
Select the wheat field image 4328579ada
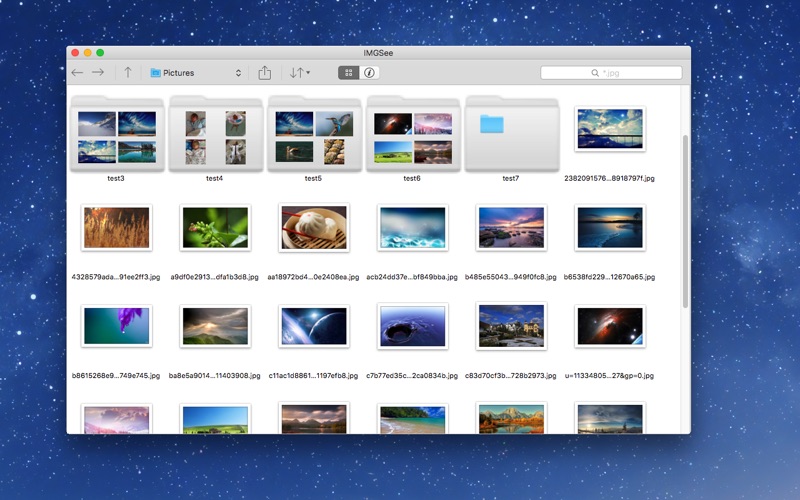pos(116,228)
